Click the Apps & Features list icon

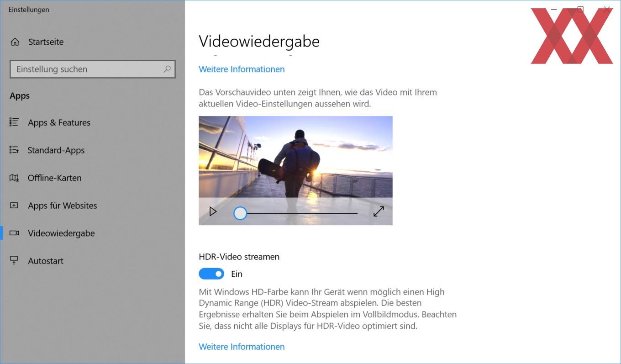click(14, 122)
